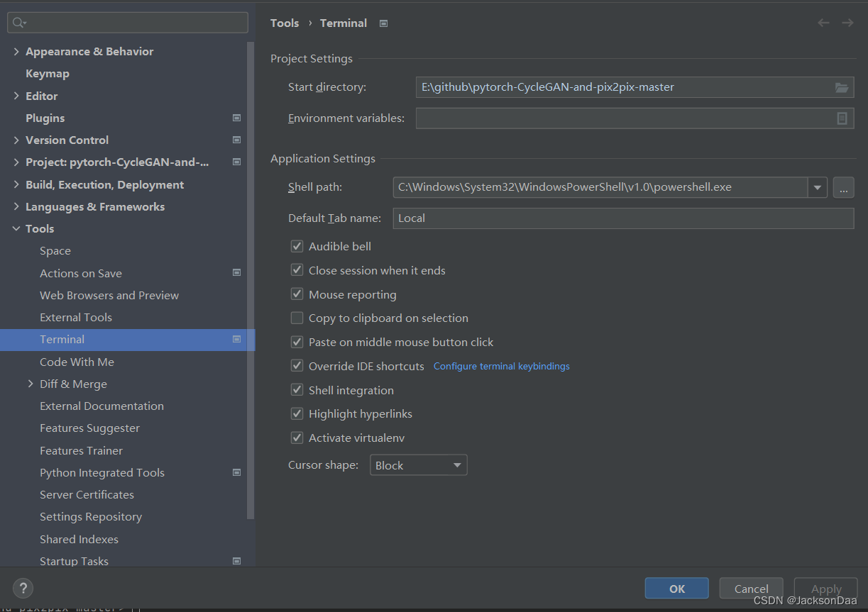Expand the Version Control section arrow
Screen dimensions: 868x612
click(16, 140)
